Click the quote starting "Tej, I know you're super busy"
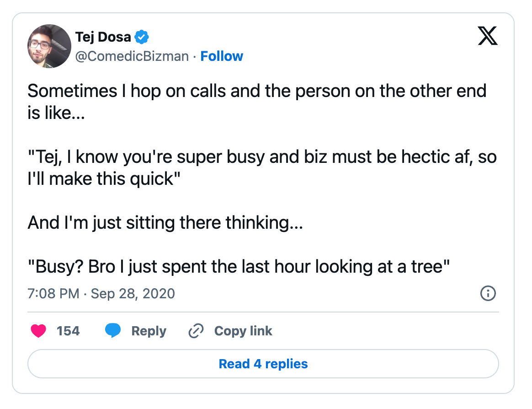The height and width of the screenshot is (409, 532). [262, 157]
